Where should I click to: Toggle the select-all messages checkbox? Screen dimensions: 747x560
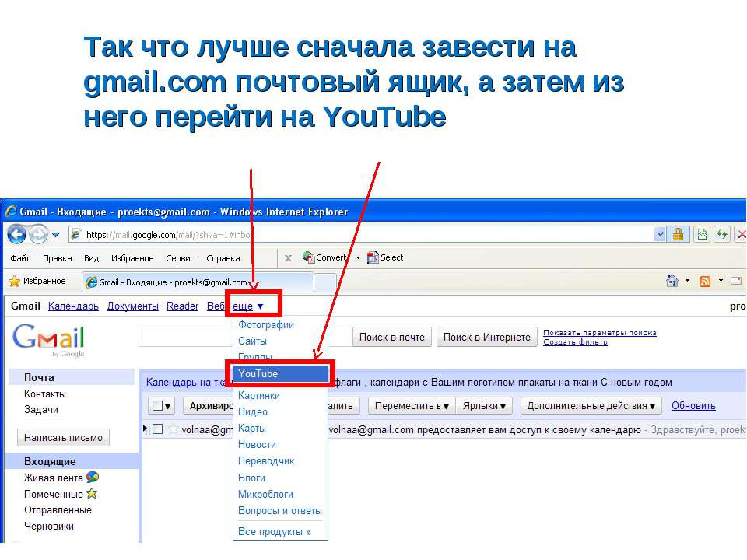pos(157,406)
